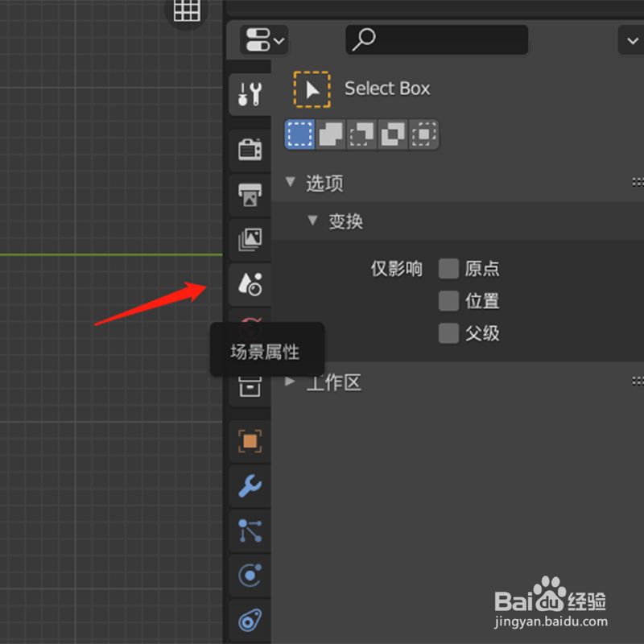Viewport: 644px width, 644px height.
Task: Click the properties search field
Action: pyautogui.click(x=437, y=39)
